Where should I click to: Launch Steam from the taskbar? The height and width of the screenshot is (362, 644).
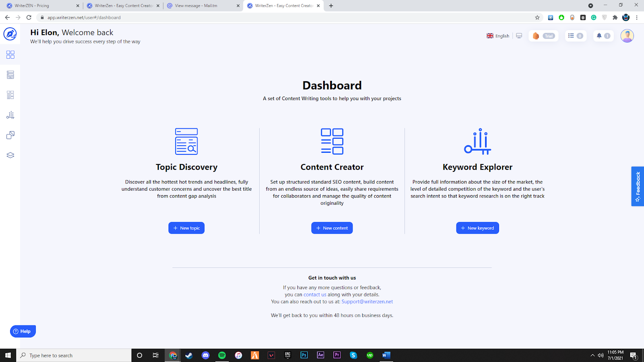pos(189,355)
